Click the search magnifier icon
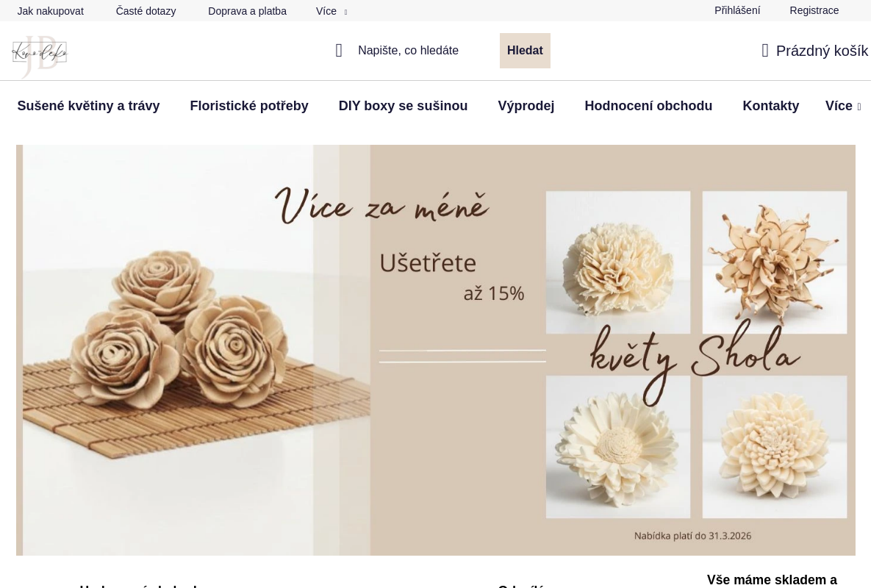The height and width of the screenshot is (588, 882). (339, 51)
